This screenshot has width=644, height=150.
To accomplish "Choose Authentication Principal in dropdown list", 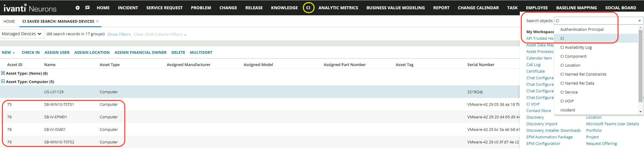I will coord(596,29).
